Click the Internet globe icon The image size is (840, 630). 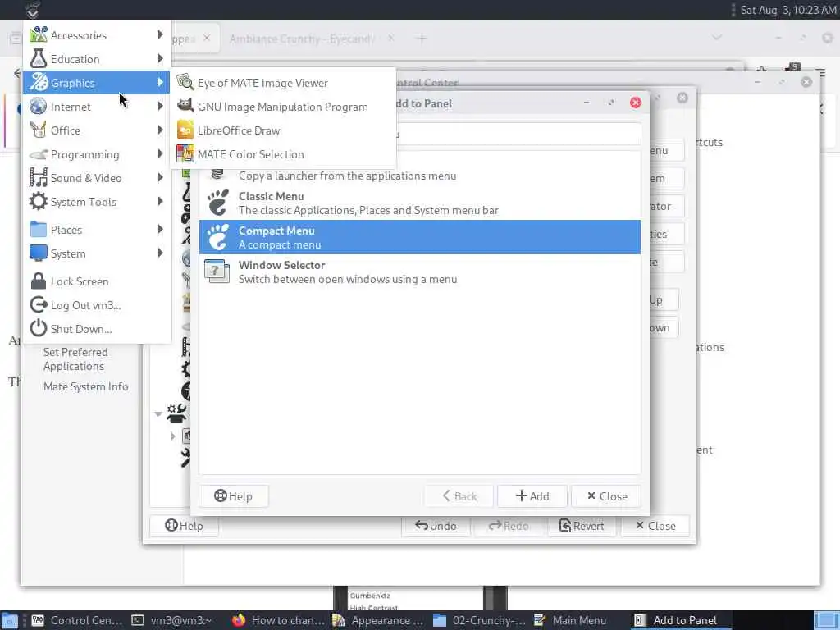tap(38, 106)
